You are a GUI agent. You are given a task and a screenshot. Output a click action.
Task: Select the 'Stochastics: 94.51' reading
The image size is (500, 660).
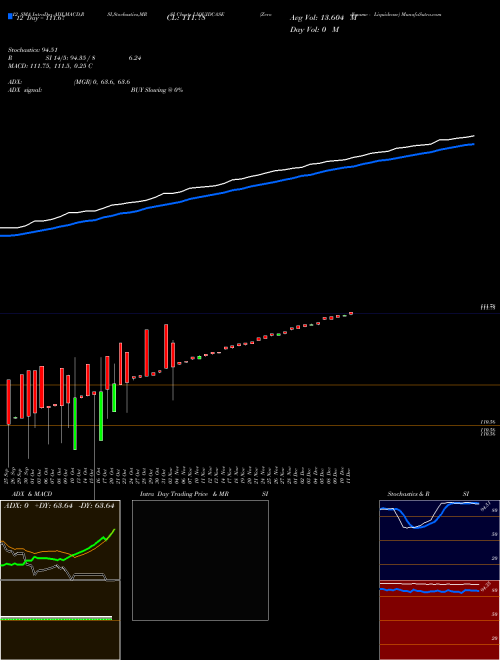pyautogui.click(x=32, y=50)
